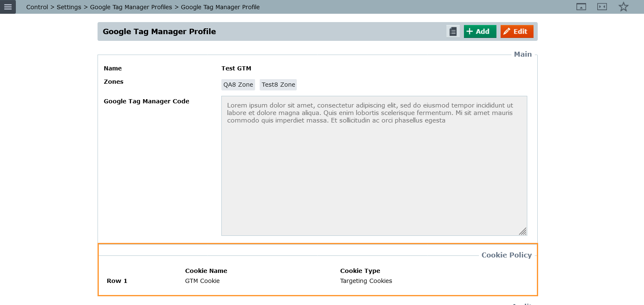
Task: Click the collapse-width arrows icon in top bar
Action: (x=602, y=7)
